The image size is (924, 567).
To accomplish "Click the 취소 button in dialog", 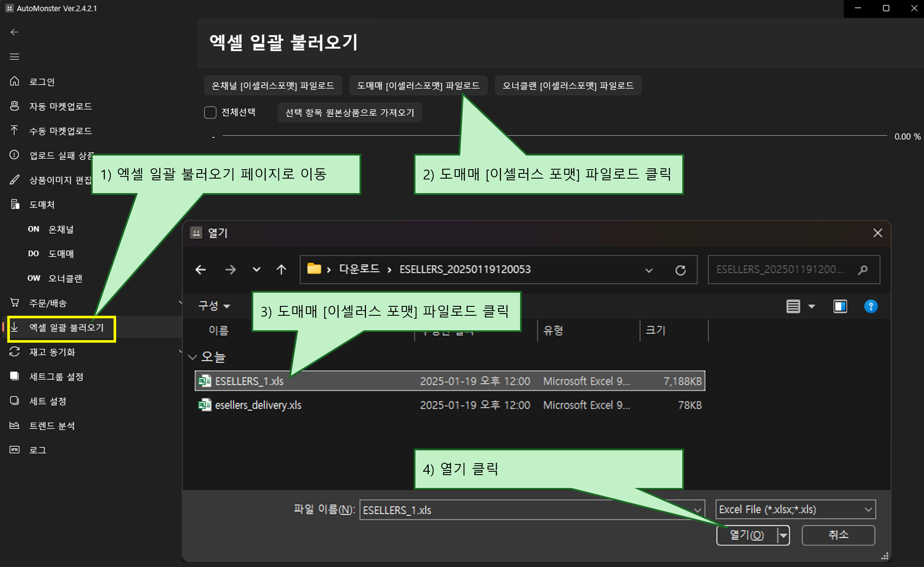I will coord(838,535).
